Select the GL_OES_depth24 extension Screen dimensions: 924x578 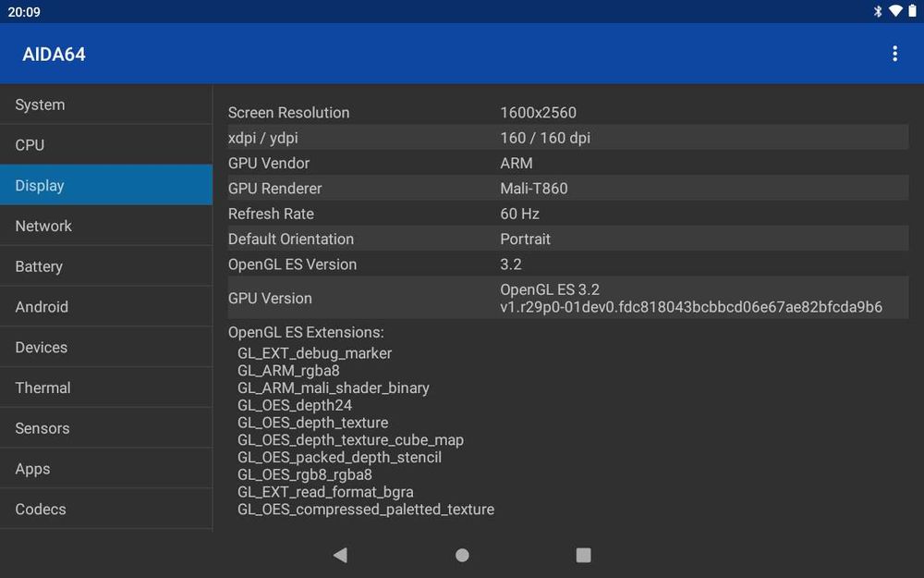[295, 406]
